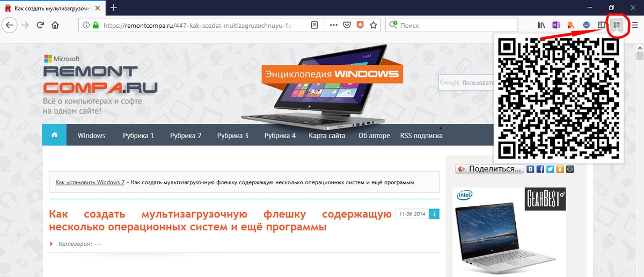
Task: Save page to Pocket icon
Action: (x=347, y=25)
